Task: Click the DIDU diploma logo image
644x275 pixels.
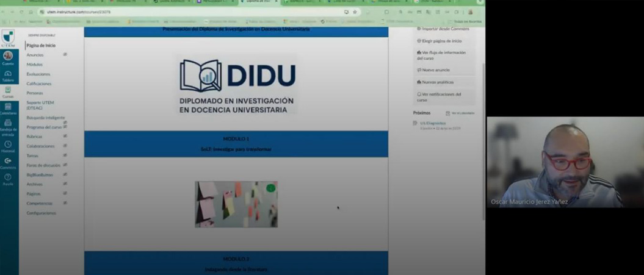Action: (237, 84)
